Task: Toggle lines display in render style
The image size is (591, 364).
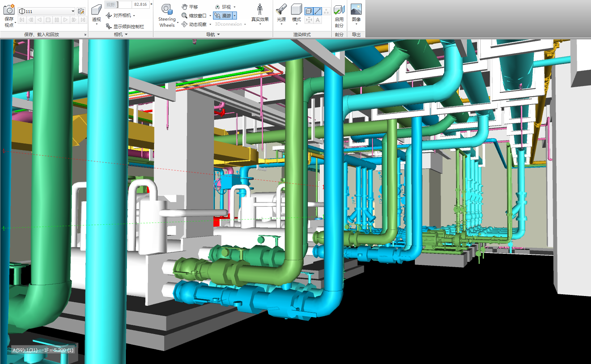Action: pos(318,11)
